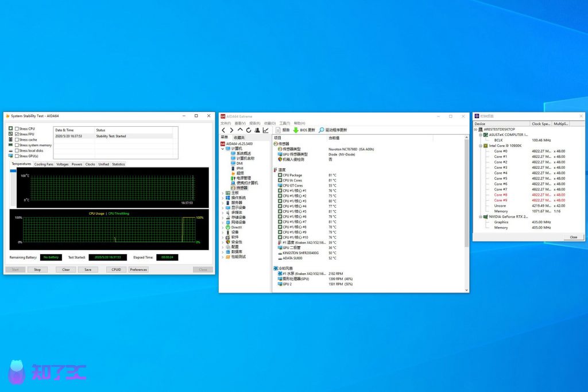588x392 pixels.
Task: Select the 电源管理 tree item
Action: tap(241, 178)
